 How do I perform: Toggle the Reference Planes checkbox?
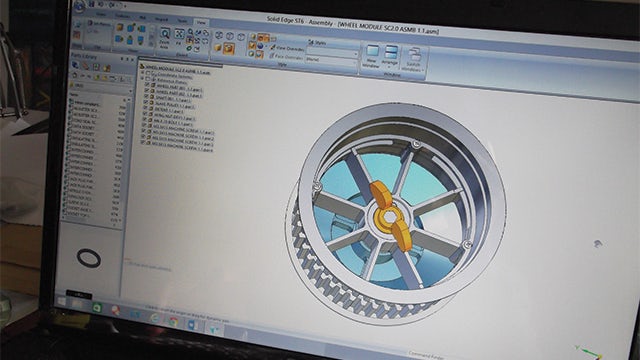click(x=148, y=79)
